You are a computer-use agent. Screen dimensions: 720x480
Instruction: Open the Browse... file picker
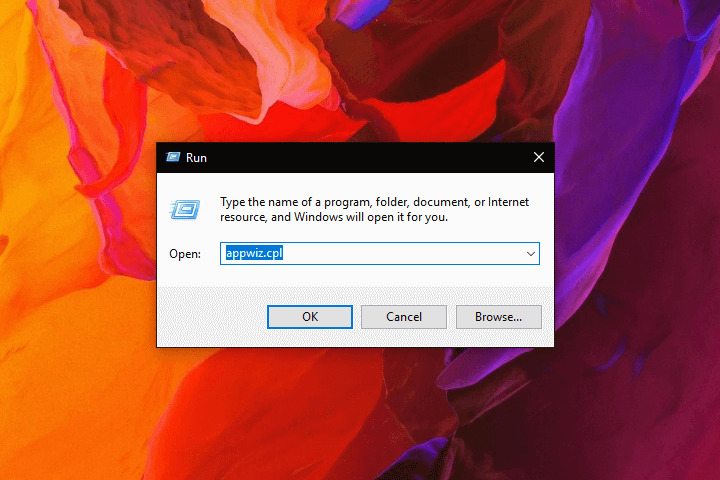pyautogui.click(x=498, y=317)
